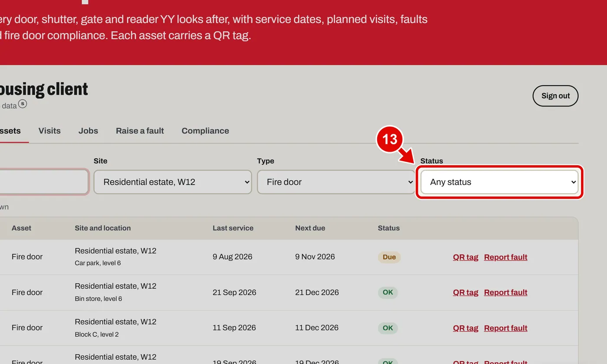Click the Bin store, level 6 location text
The height and width of the screenshot is (364, 607).
[x=98, y=299]
